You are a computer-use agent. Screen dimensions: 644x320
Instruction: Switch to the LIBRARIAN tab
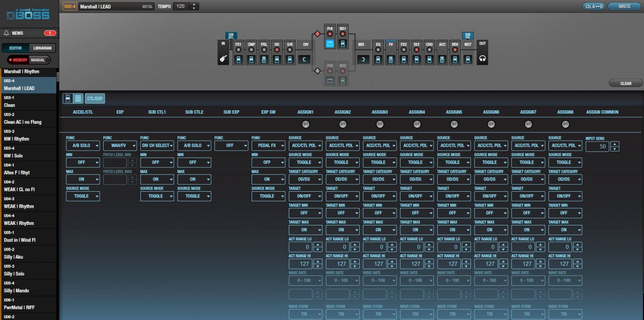pyautogui.click(x=42, y=48)
